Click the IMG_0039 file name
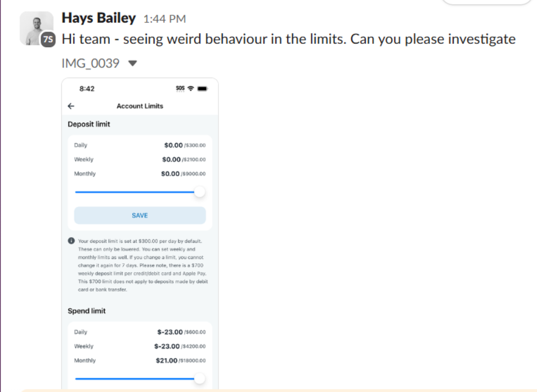The height and width of the screenshot is (392, 537). (91, 64)
